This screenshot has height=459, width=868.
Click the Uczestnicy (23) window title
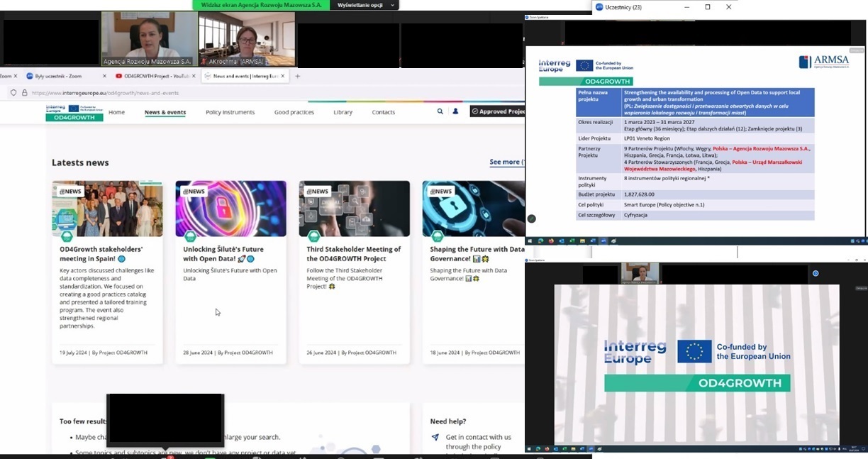pyautogui.click(x=624, y=7)
